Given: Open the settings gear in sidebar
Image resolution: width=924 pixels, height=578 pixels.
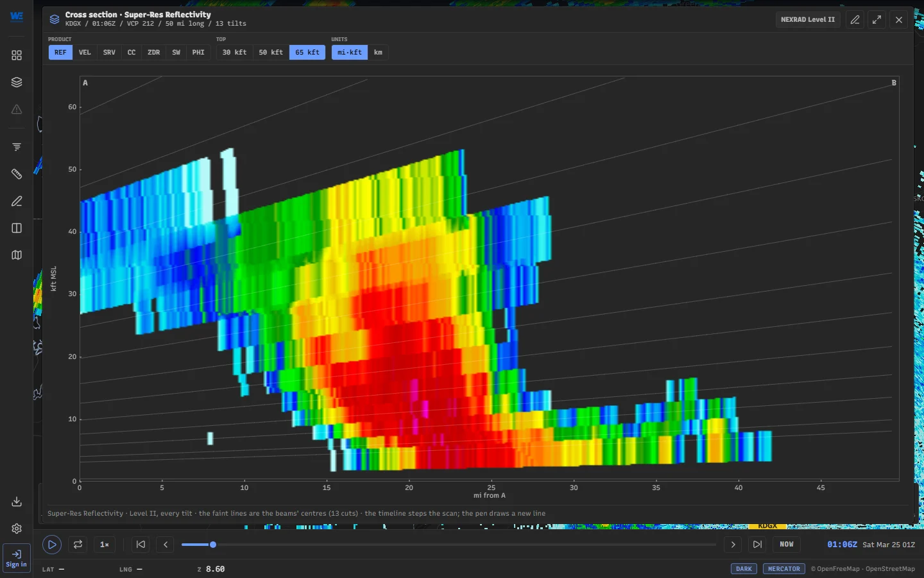Looking at the screenshot, I should point(17,529).
